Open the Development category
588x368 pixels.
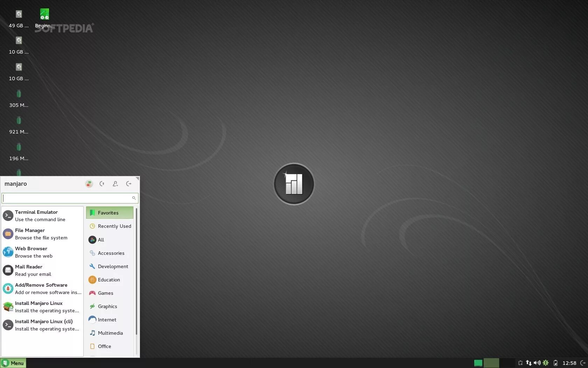click(x=110, y=266)
